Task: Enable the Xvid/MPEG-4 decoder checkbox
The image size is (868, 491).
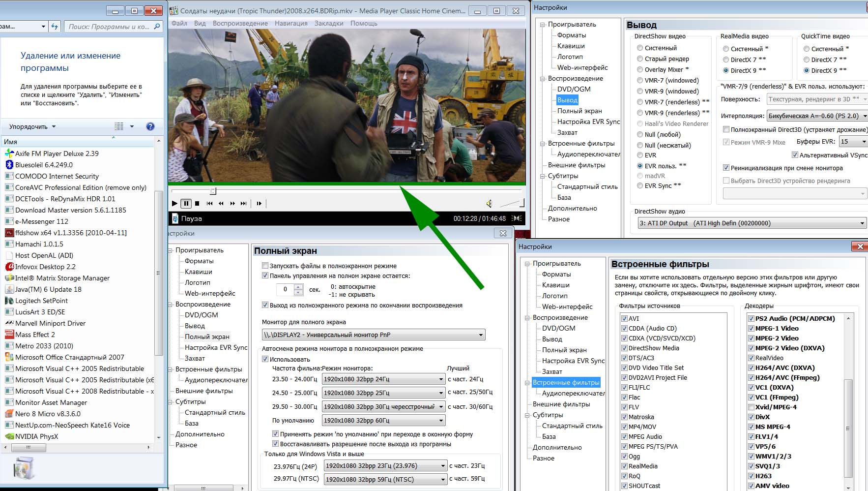Action: (x=751, y=407)
